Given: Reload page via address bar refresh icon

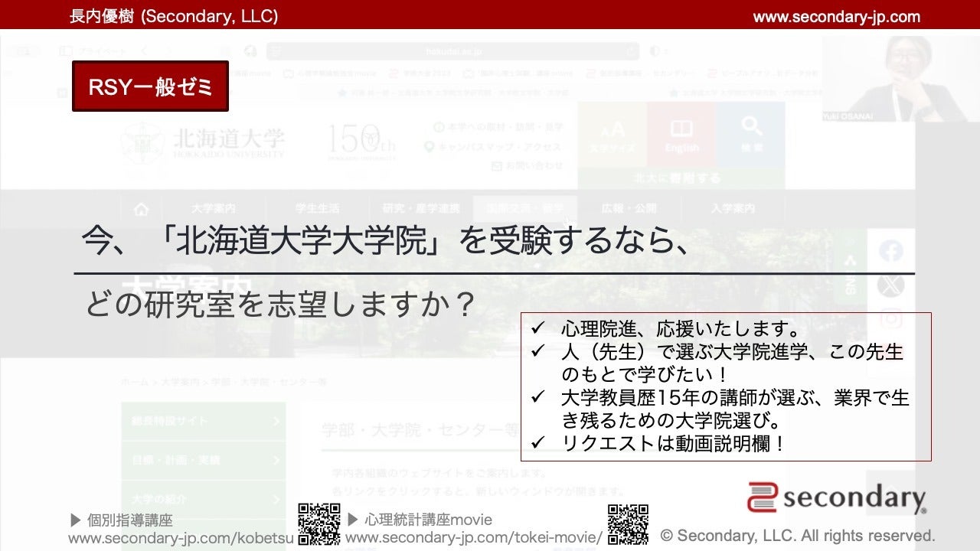Looking at the screenshot, I should point(631,51).
